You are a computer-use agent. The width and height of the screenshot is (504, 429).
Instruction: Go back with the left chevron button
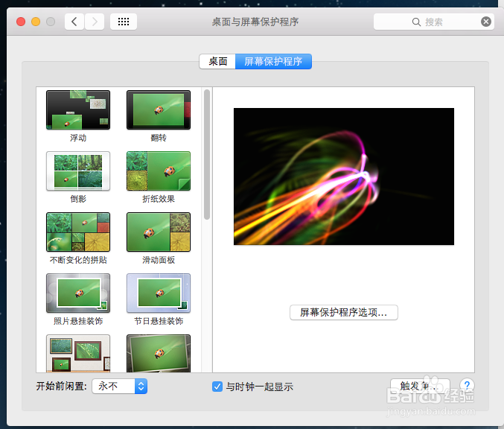pos(74,22)
